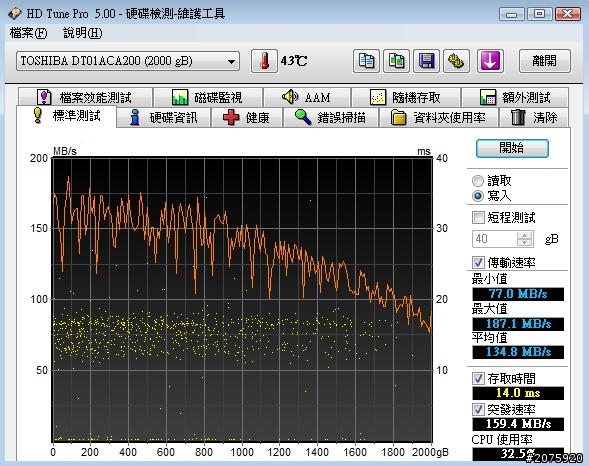Click the 開始 start button
Screen dimensions: 589x466
(512, 148)
